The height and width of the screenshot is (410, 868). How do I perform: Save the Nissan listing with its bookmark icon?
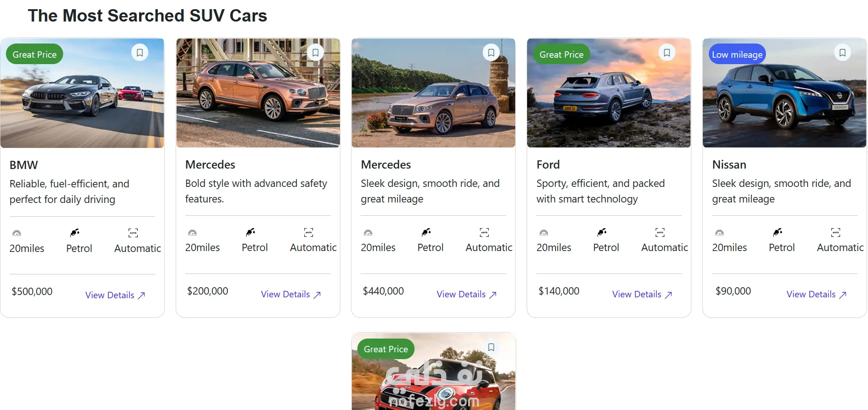coord(842,53)
